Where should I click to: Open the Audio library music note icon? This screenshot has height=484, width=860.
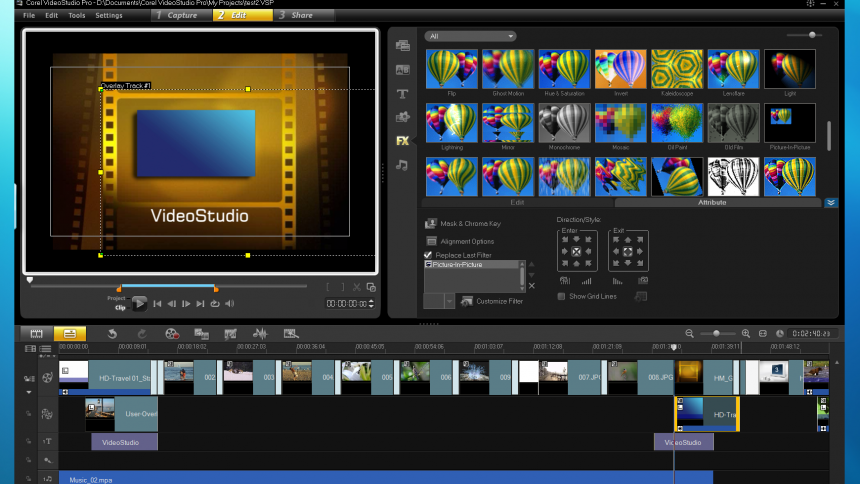click(402, 165)
